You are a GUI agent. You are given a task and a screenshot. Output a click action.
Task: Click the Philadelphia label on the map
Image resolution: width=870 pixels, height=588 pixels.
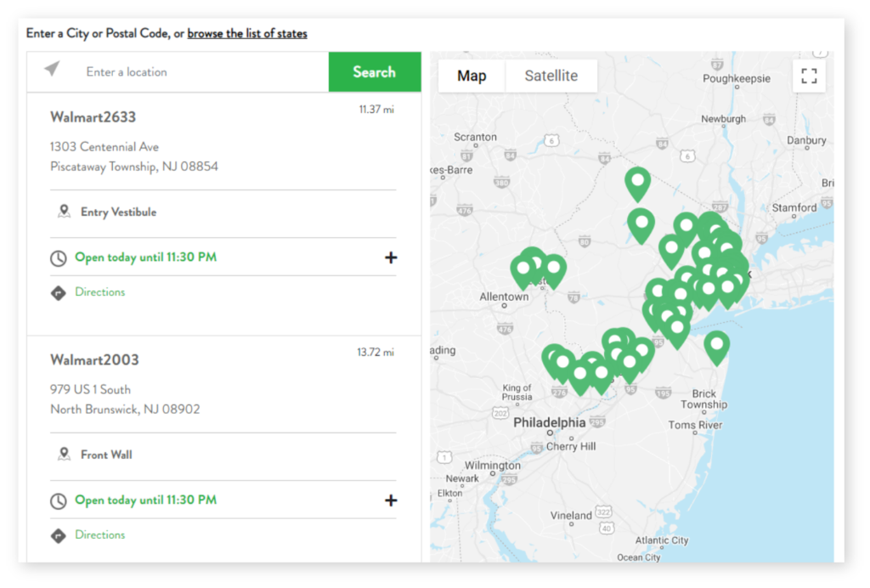tap(550, 422)
